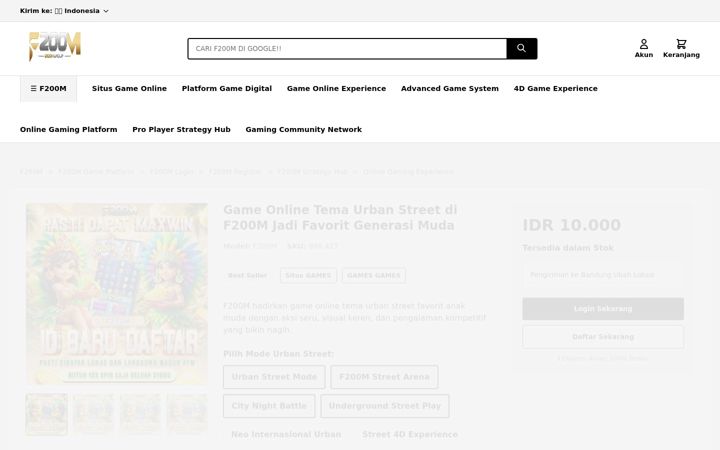Click the search magnifier icon

click(x=521, y=48)
